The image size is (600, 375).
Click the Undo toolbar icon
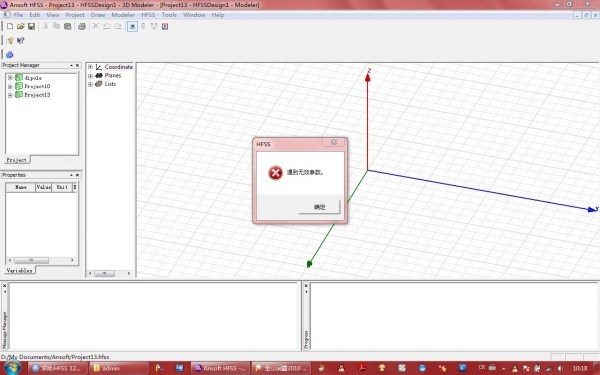coord(106,26)
